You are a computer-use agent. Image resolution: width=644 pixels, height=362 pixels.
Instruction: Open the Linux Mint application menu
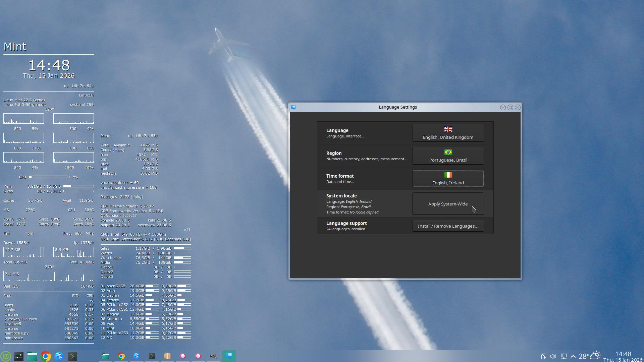tap(6, 356)
